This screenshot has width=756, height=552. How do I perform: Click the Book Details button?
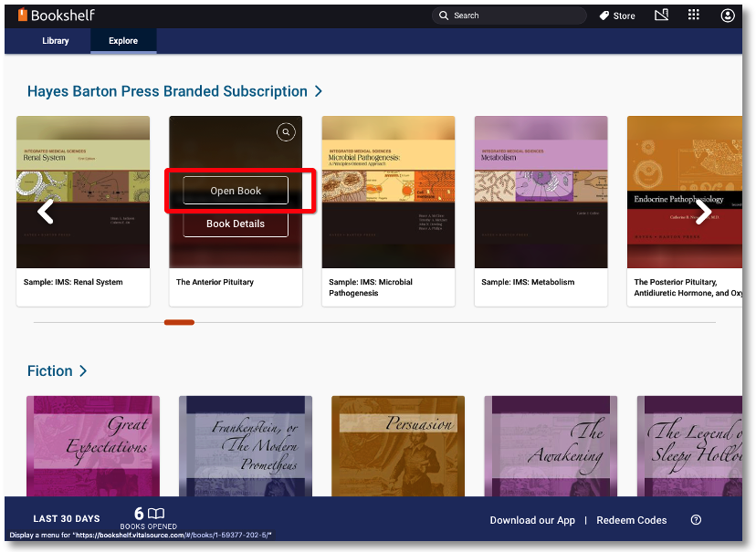(236, 224)
